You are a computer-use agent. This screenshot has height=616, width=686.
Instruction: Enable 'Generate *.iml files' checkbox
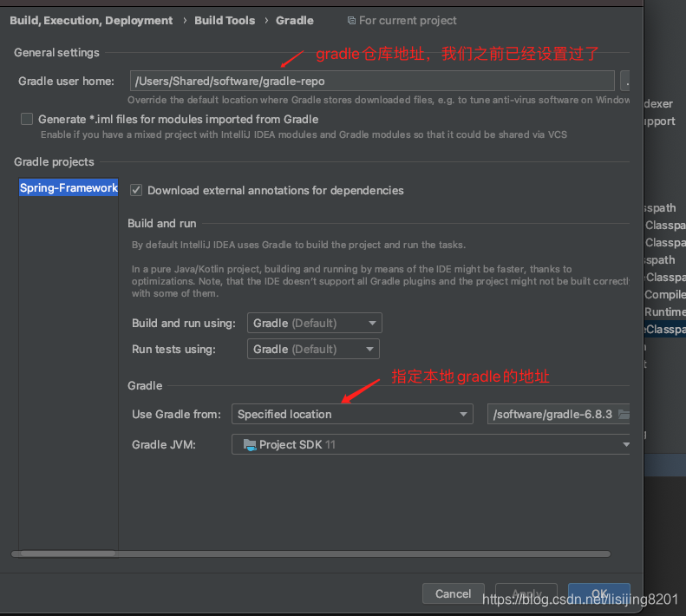pos(27,119)
